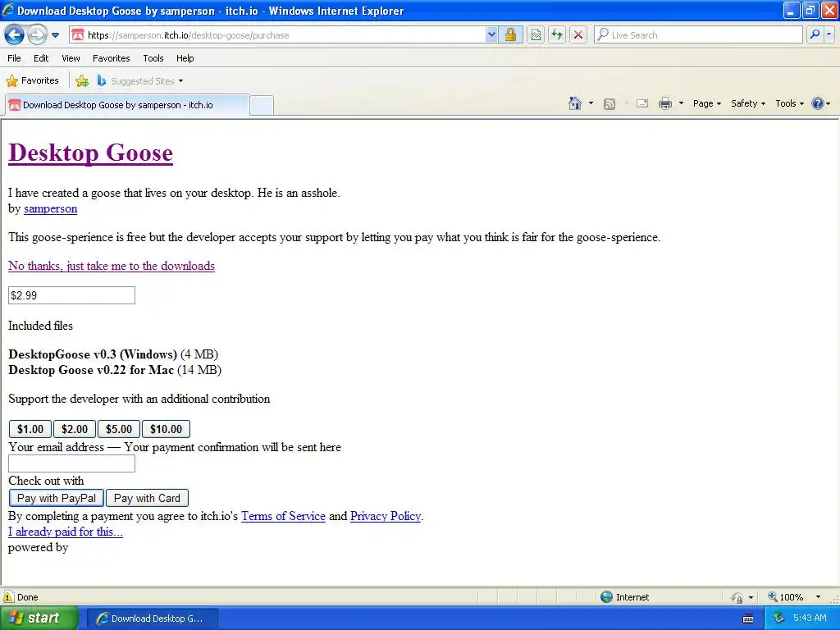Click Add to Favorites Bar icon

click(82, 81)
